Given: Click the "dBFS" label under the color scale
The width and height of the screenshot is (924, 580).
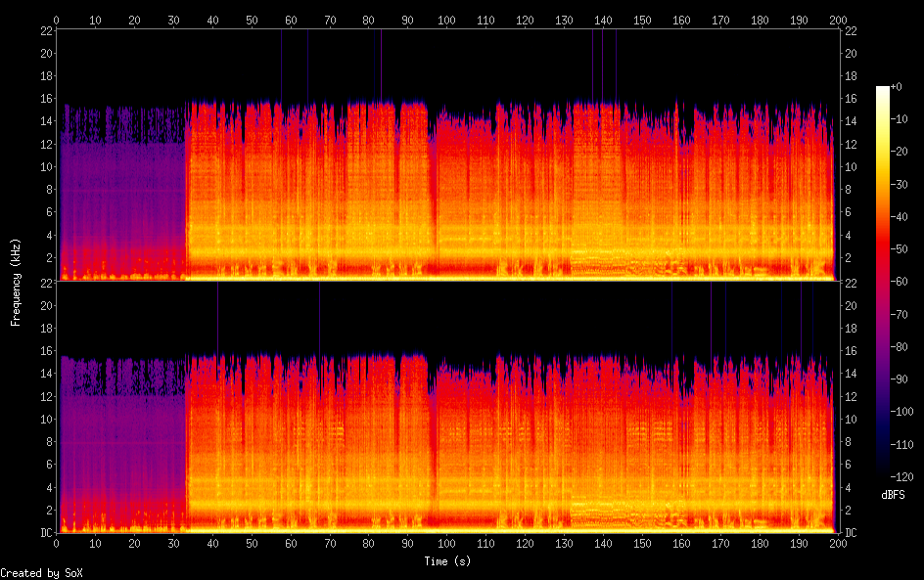Looking at the screenshot, I should 893,496.
